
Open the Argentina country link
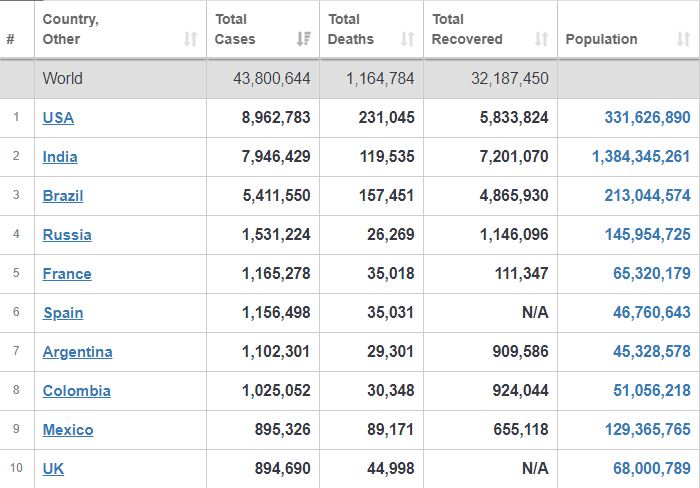point(78,352)
